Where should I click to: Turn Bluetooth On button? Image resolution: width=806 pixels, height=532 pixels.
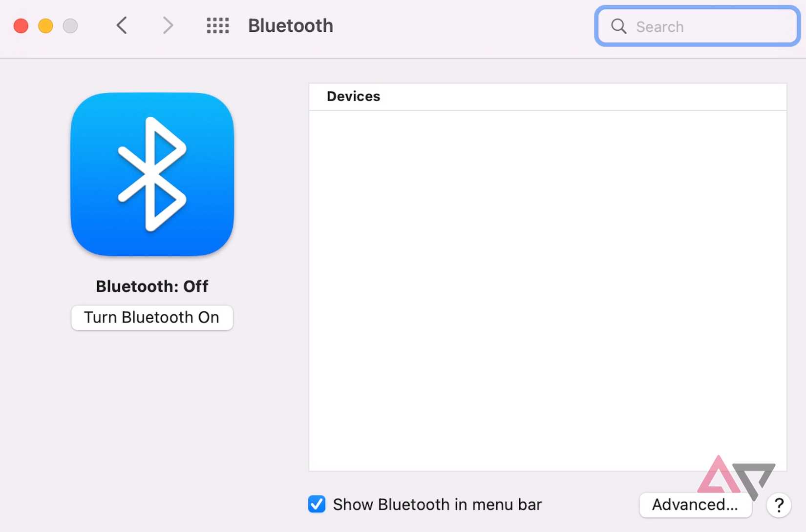pyautogui.click(x=152, y=317)
